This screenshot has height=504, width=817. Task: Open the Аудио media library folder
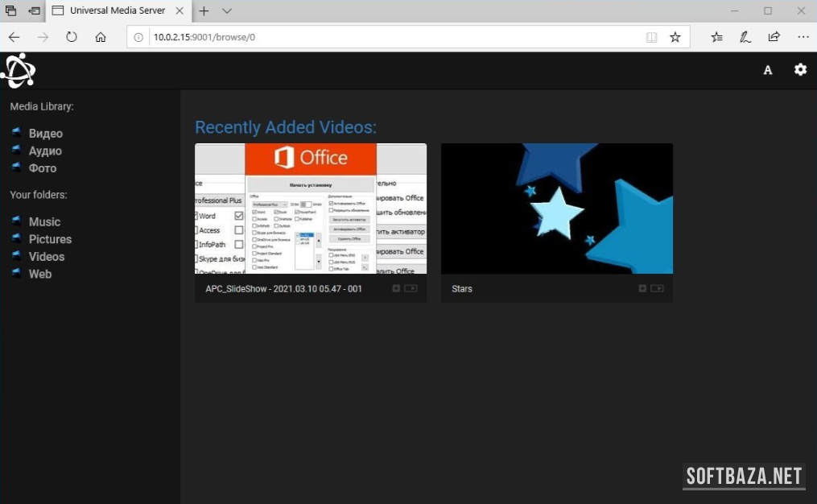click(45, 151)
